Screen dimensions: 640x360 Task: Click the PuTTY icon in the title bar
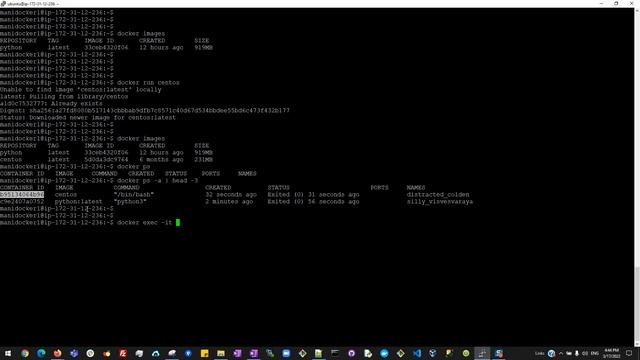click(x=3, y=4)
